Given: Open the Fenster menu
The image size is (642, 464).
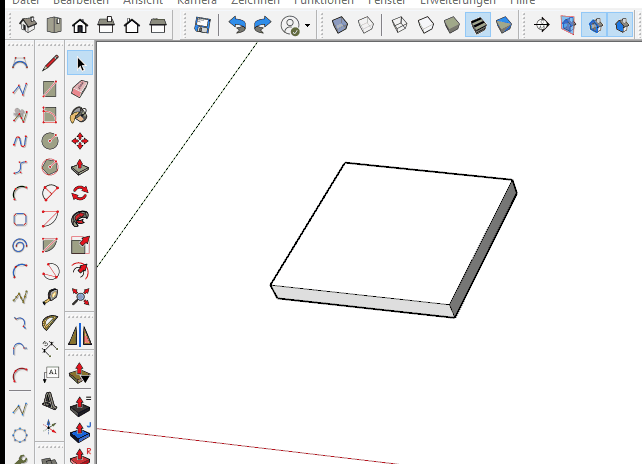Looking at the screenshot, I should (x=385, y=2).
